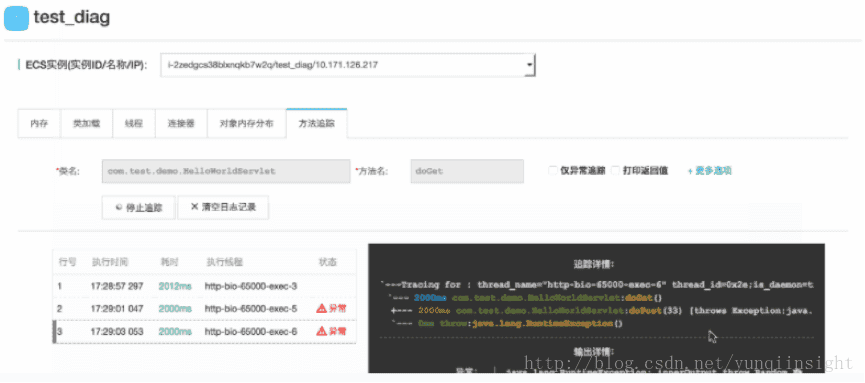Select the 方法追踪 tab
Image resolution: width=865 pixels, height=383 pixels.
[x=317, y=124]
